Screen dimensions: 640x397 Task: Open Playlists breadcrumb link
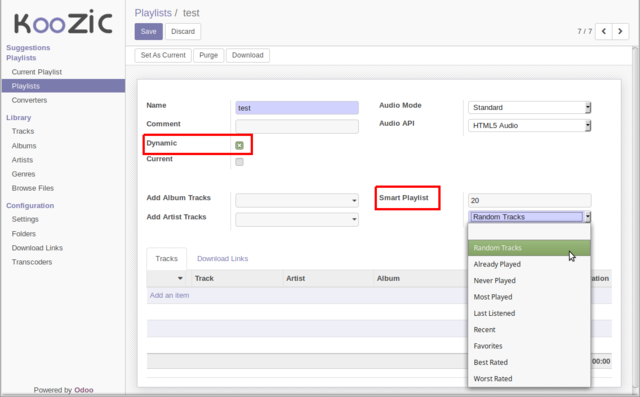153,13
